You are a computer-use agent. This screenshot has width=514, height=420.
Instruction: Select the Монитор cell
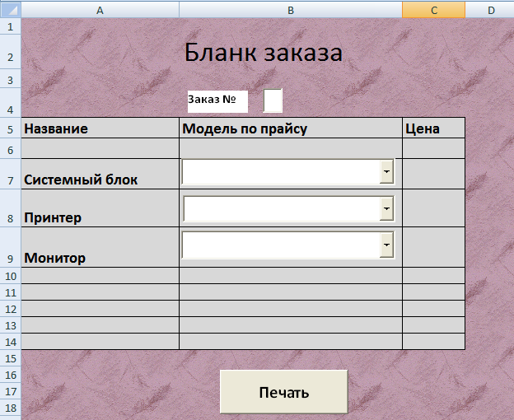tap(100, 247)
